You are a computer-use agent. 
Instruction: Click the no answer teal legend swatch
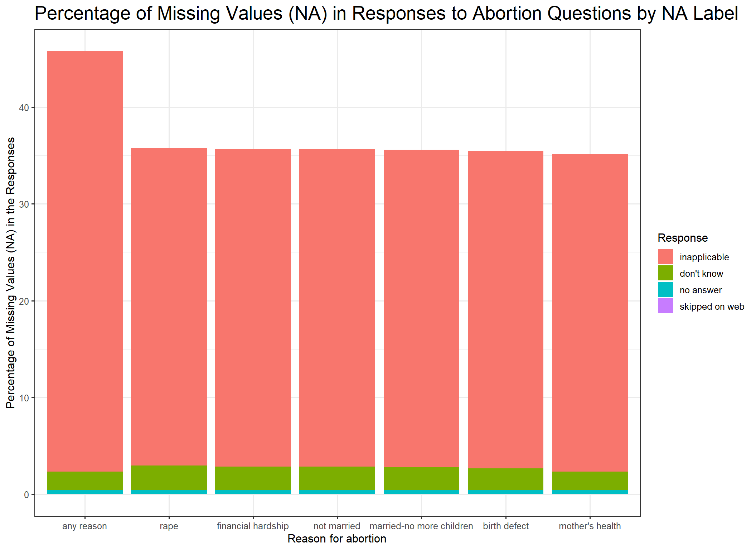pyautogui.click(x=665, y=289)
